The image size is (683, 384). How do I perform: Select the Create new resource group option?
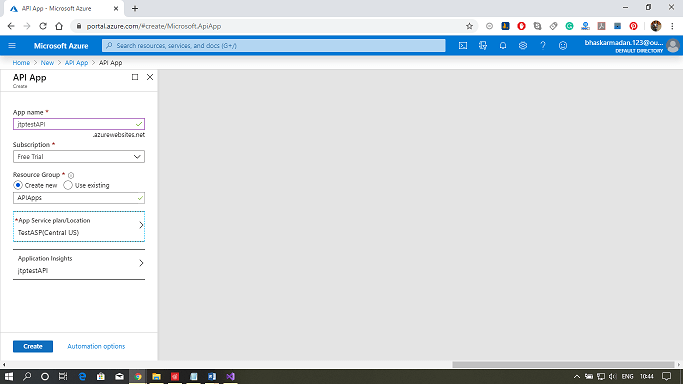18,185
